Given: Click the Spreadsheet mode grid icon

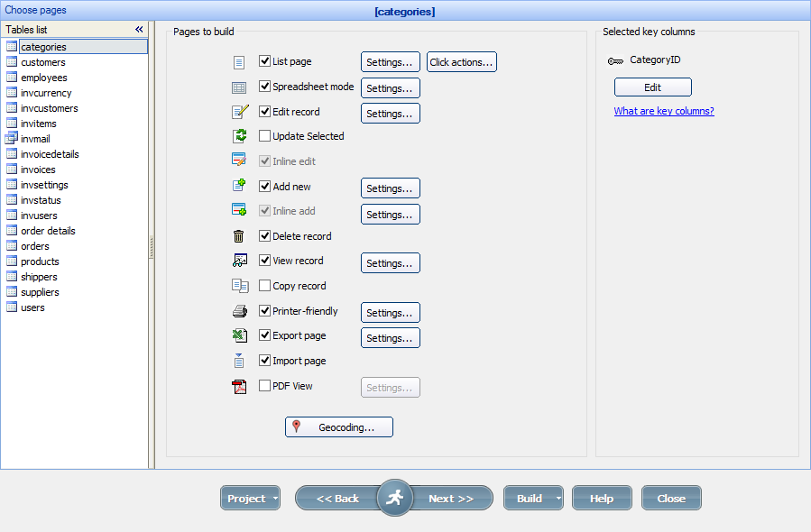Looking at the screenshot, I should pos(239,87).
